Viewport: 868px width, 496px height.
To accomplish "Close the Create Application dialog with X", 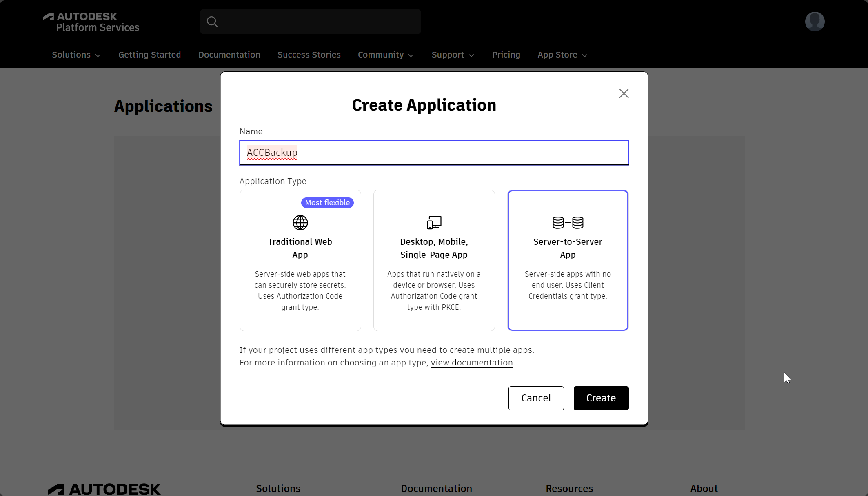I will [624, 93].
